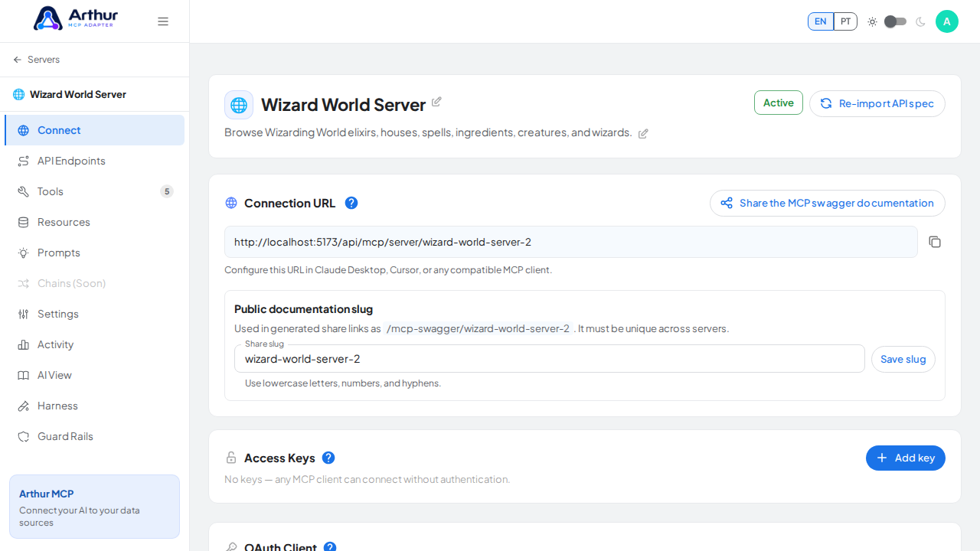The height and width of the screenshot is (551, 980).
Task: Click the API Endpoints route icon
Action: (24, 161)
